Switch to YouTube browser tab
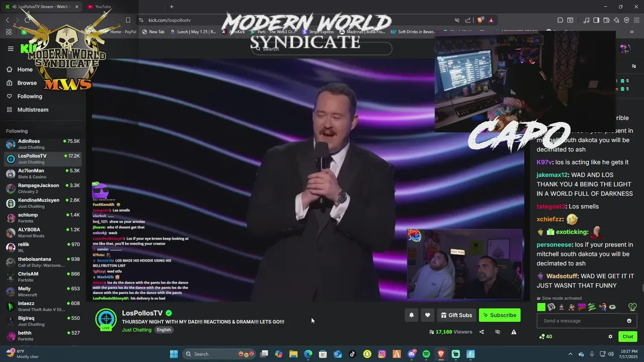This screenshot has height=362, width=644. coord(103,7)
